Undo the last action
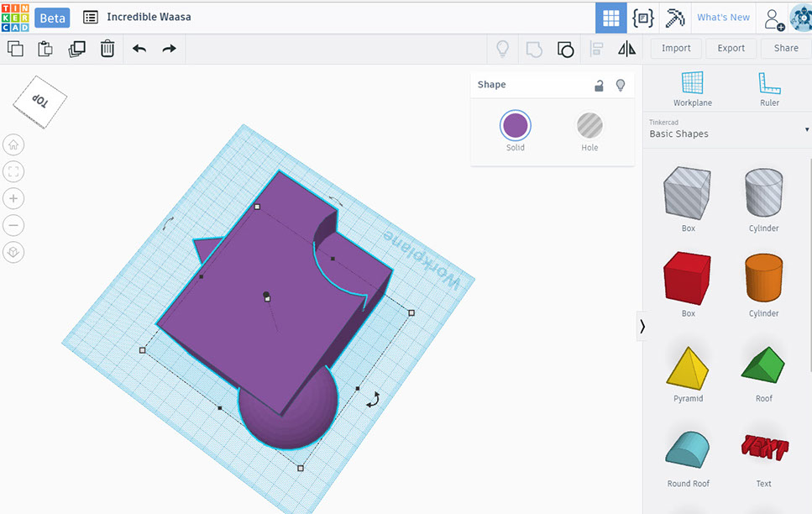The height and width of the screenshot is (514, 812). 139,49
